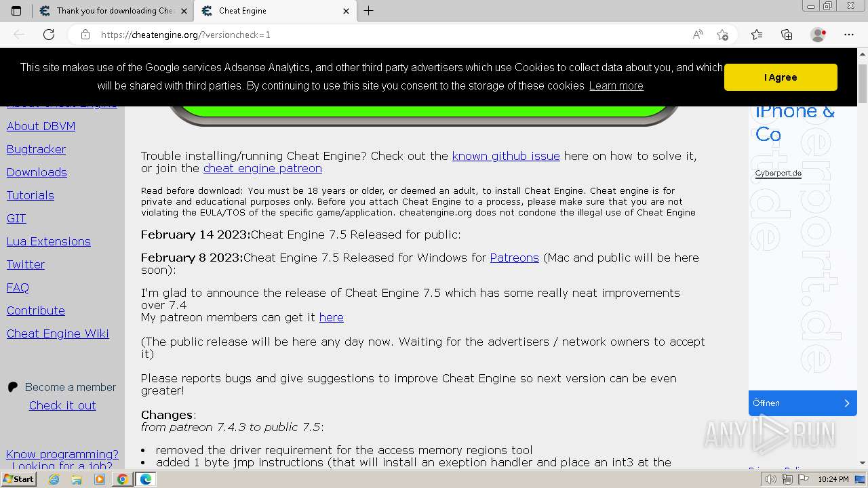868x488 pixels.
Task: Accept cookies with I Agree button
Action: point(781,77)
